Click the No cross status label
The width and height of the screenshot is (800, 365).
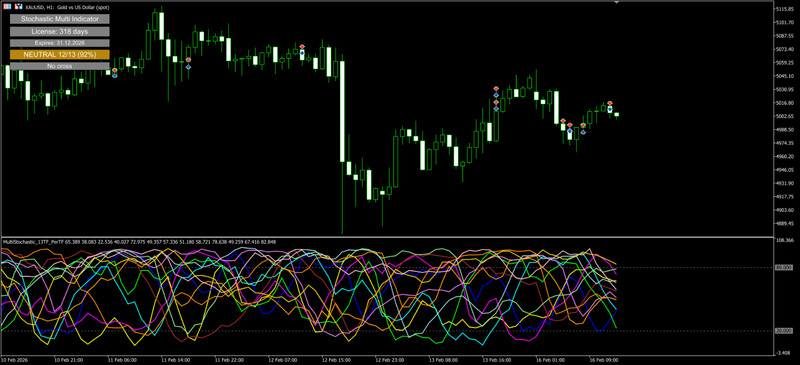pyautogui.click(x=59, y=66)
